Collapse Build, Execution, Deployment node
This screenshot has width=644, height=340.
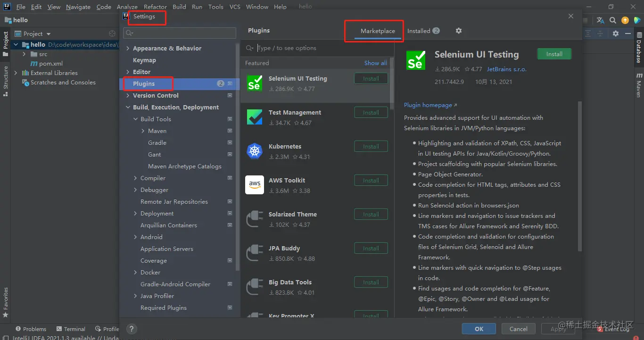(x=128, y=108)
